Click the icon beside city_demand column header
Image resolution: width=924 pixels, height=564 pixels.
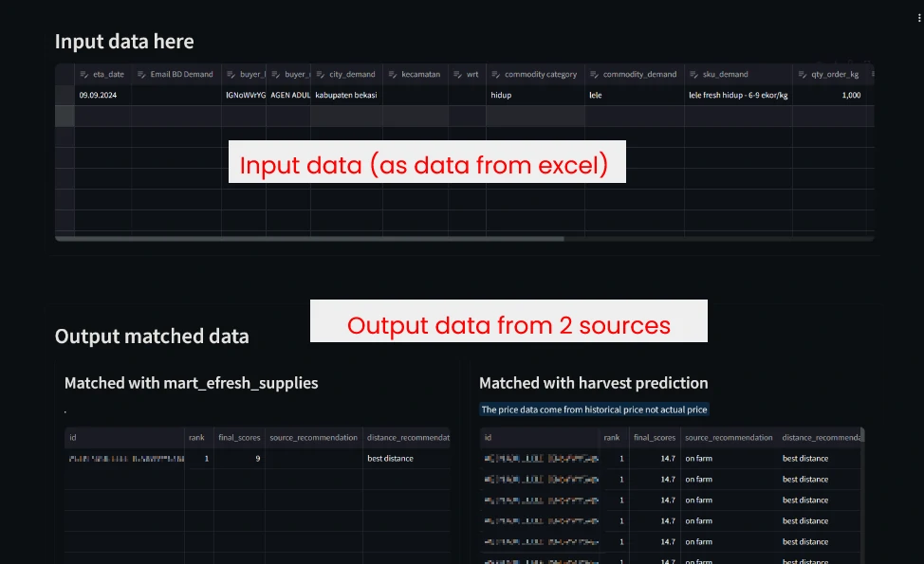tap(321, 75)
